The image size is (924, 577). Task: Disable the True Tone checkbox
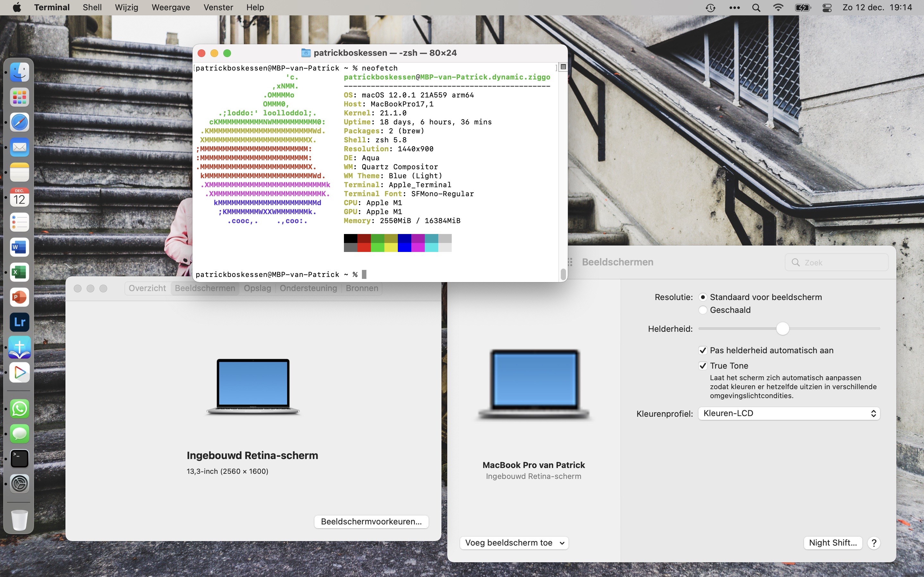click(703, 365)
